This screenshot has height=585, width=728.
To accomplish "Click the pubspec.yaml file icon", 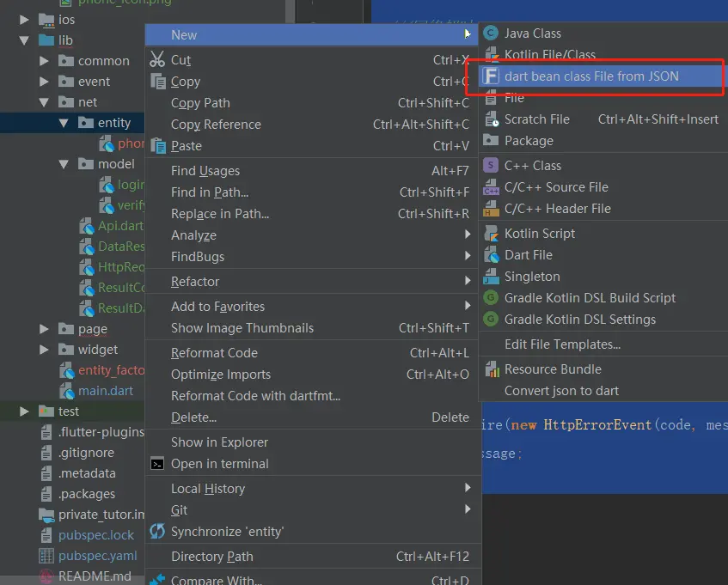I will pyautogui.click(x=46, y=555).
